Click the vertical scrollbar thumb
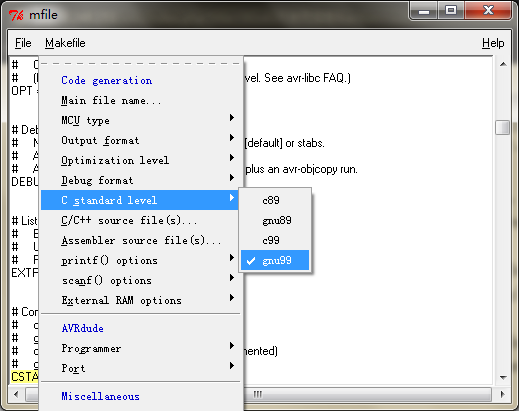The image size is (519, 411). click(503, 127)
